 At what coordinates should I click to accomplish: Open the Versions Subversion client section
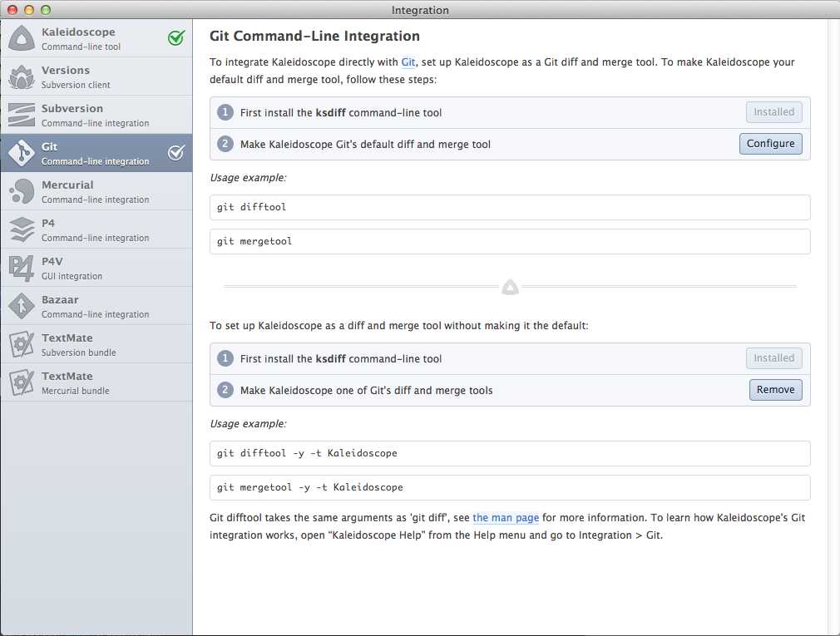tap(96, 77)
